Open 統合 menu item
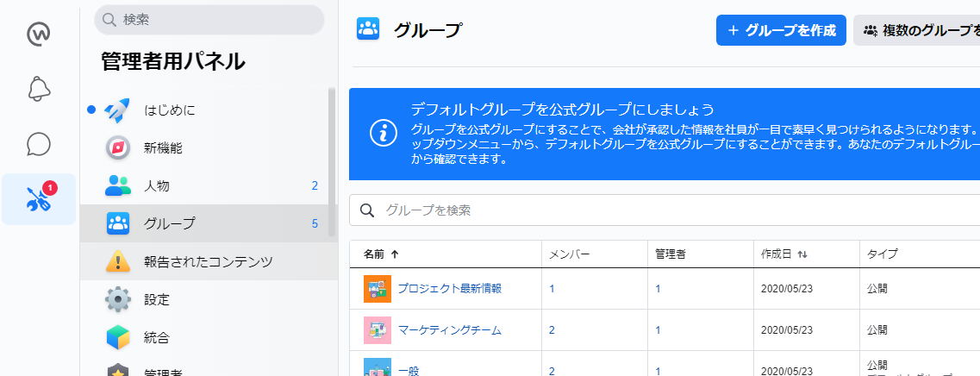 click(x=208, y=338)
